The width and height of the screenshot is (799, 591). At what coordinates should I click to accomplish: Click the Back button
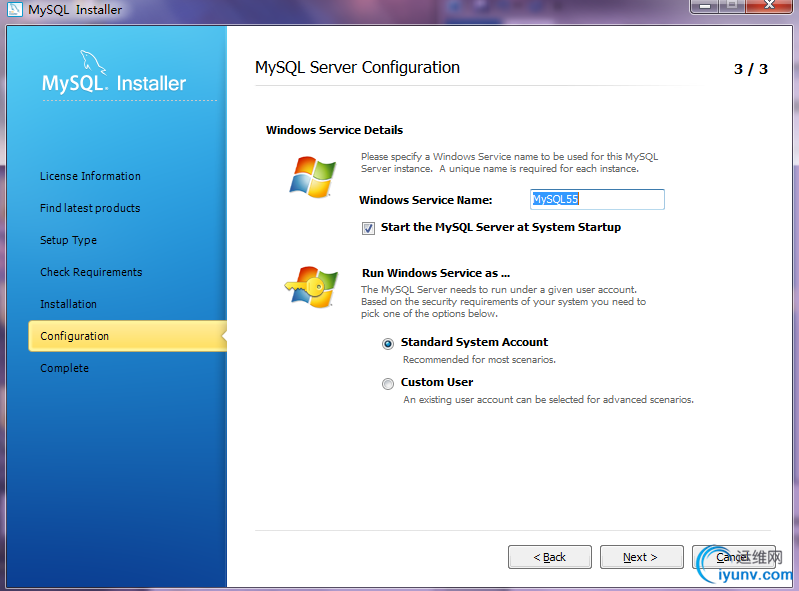pos(550,557)
